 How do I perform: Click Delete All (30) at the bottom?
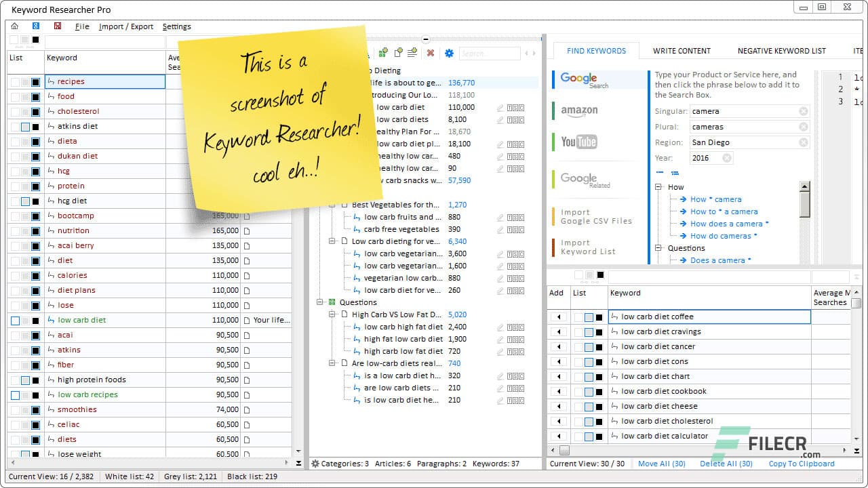click(726, 464)
